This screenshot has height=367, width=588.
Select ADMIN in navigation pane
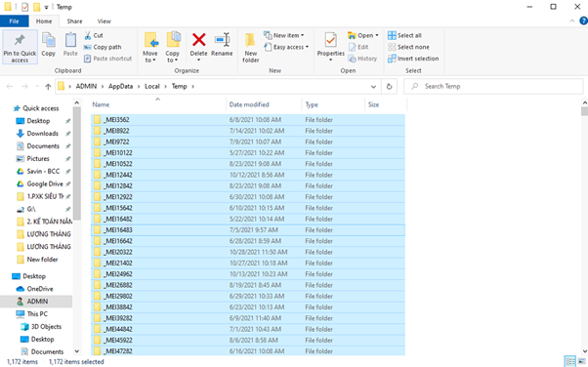pos(36,302)
